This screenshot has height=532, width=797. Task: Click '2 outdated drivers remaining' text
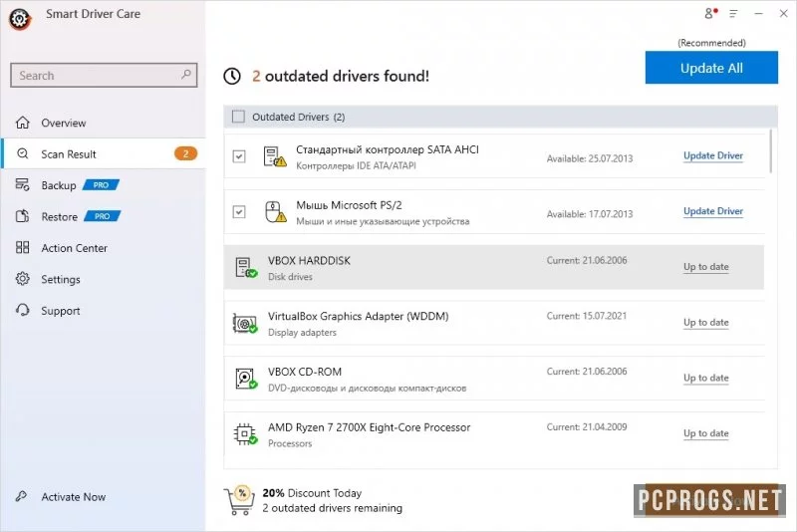coord(332,508)
